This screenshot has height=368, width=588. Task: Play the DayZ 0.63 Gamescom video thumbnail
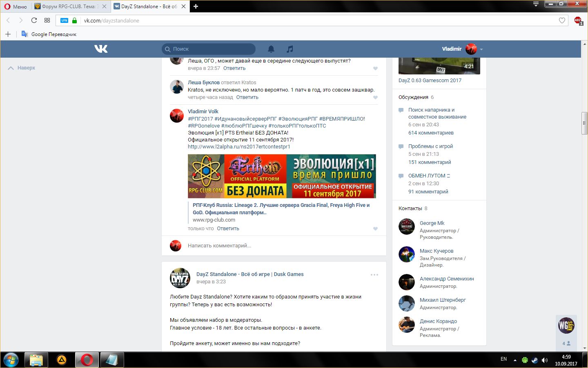tap(439, 66)
